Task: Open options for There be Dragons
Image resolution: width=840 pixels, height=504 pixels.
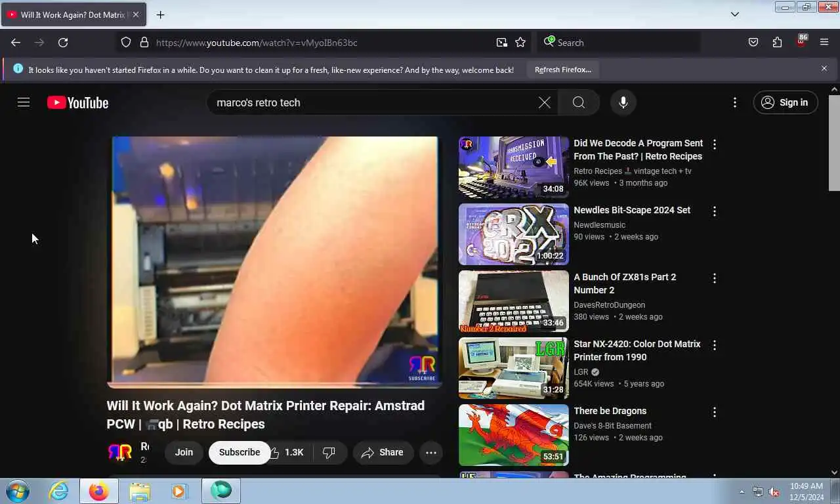Action: click(x=715, y=412)
